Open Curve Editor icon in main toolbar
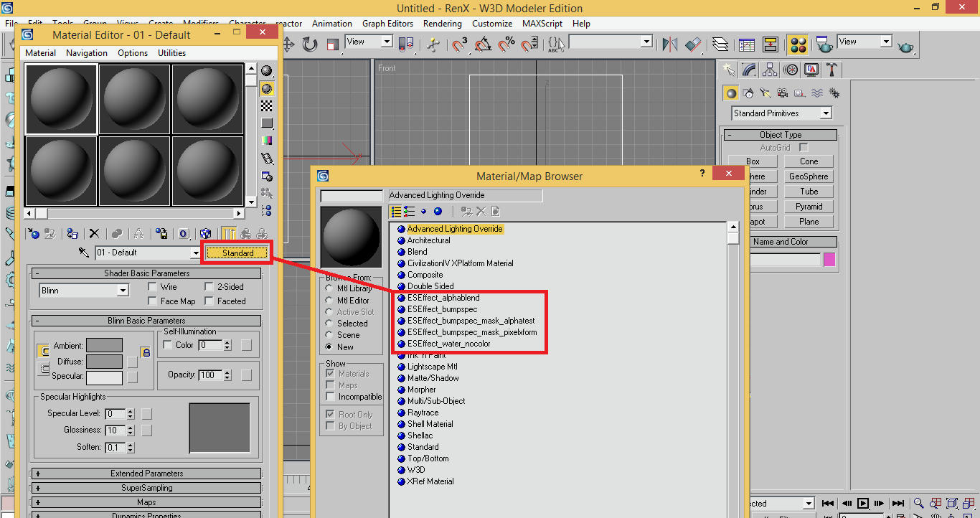 (747, 44)
